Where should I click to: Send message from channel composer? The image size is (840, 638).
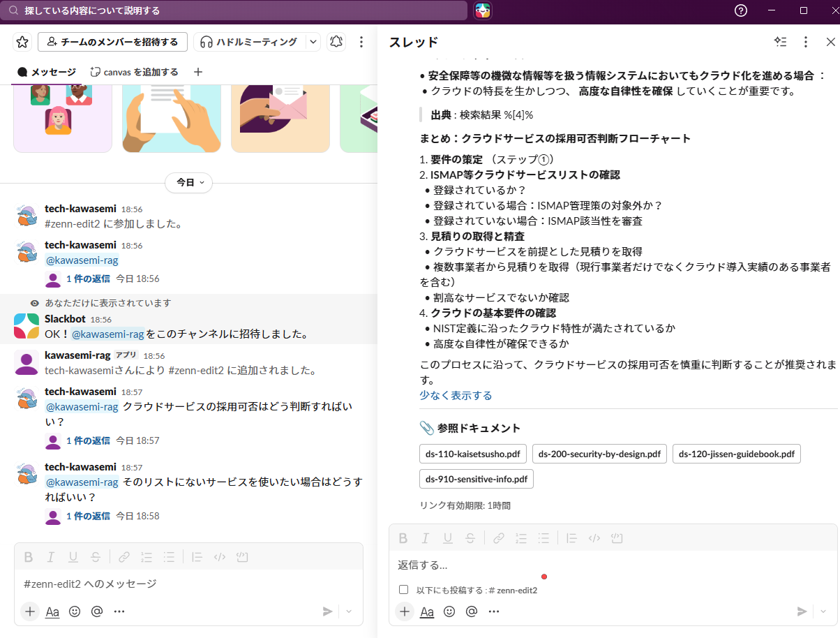[327, 611]
